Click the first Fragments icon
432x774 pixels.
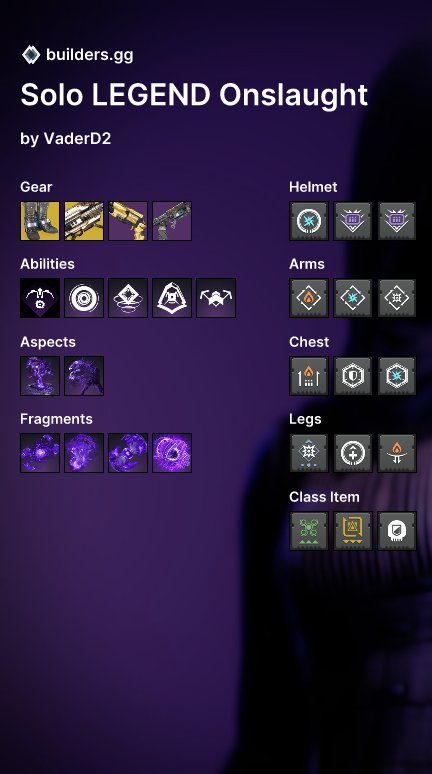click(x=40, y=453)
